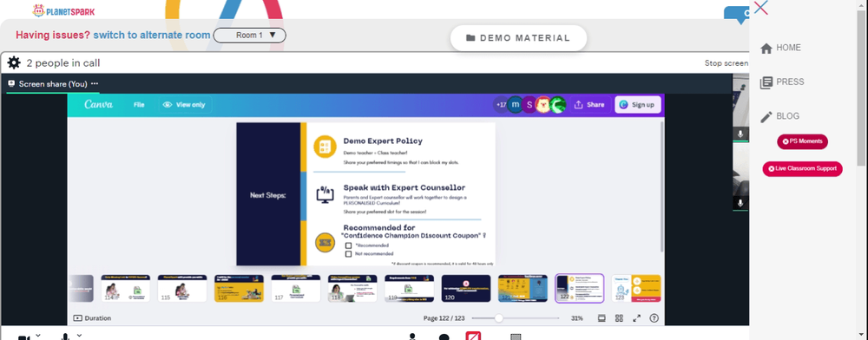Select slide thumbnail 120
868x340 pixels.
click(x=466, y=289)
